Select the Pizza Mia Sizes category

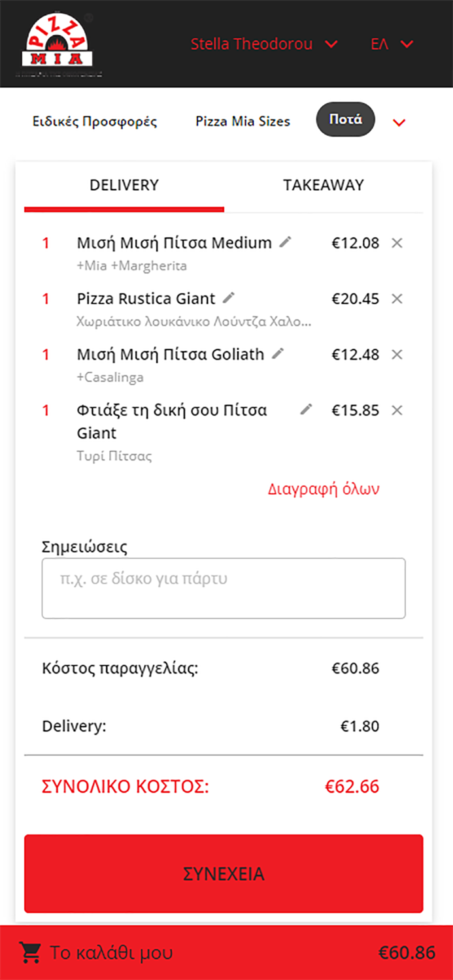coord(243,122)
